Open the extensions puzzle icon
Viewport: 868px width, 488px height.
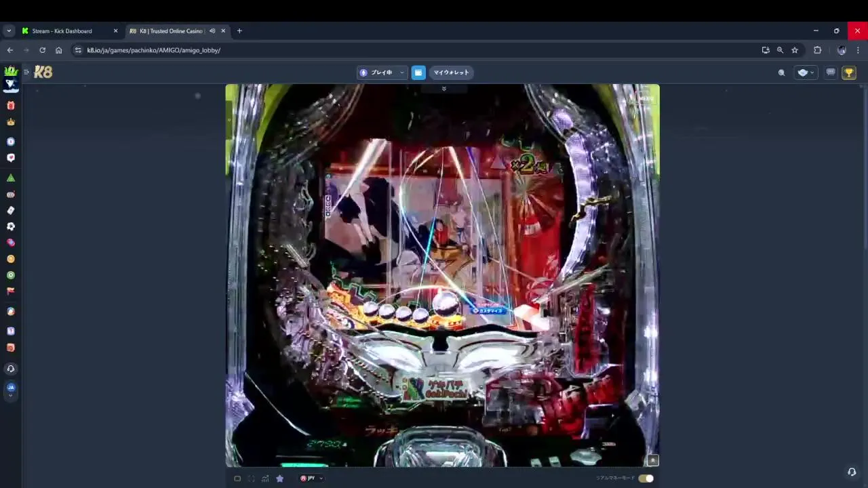[817, 50]
